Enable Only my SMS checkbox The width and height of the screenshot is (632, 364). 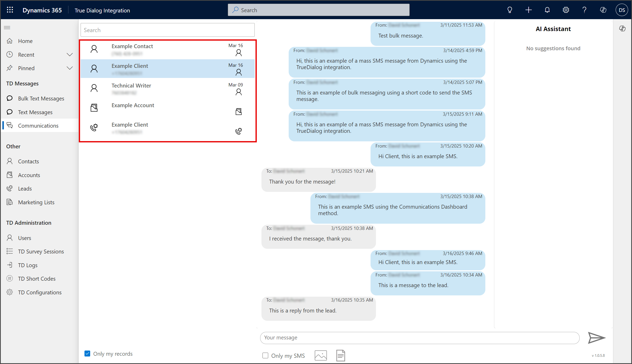(265, 355)
